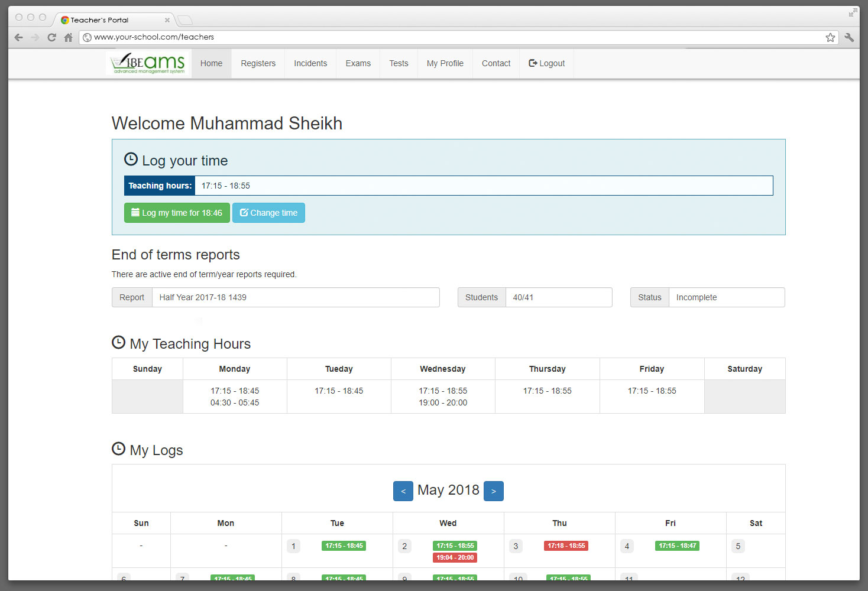The image size is (868, 591).
Task: Click the clock icon beside My Teaching Hours
Action: click(x=118, y=342)
